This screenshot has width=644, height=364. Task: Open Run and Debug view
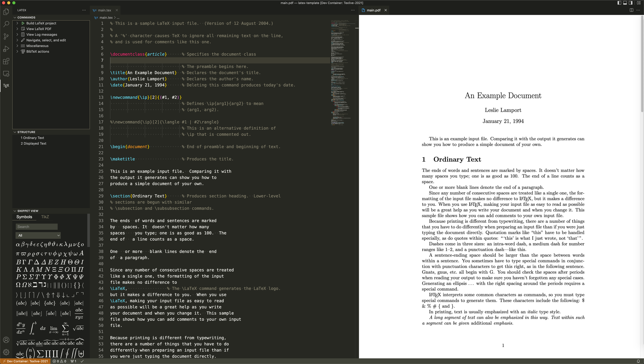point(6,49)
